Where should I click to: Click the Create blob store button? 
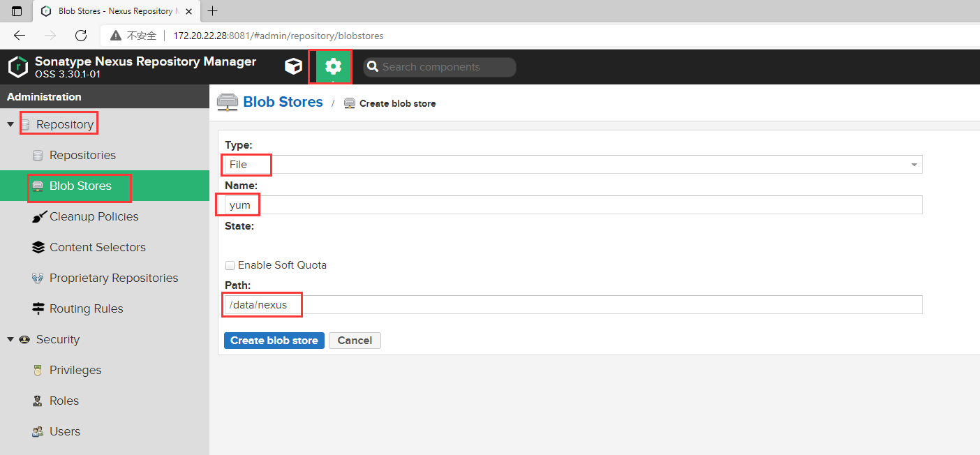point(274,341)
